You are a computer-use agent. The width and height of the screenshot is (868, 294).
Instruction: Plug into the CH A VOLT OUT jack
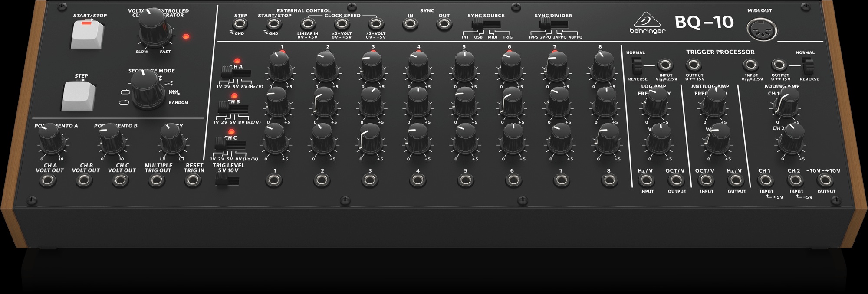coord(48,181)
